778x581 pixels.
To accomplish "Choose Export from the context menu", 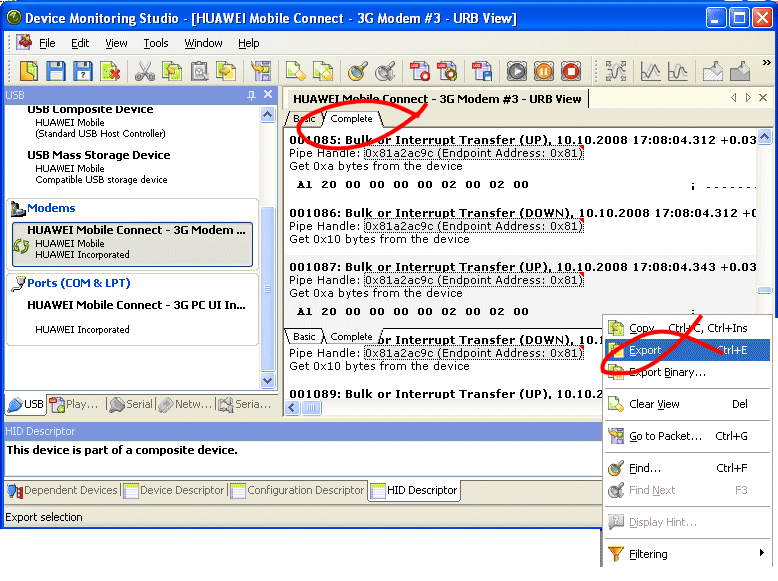I will click(x=687, y=350).
